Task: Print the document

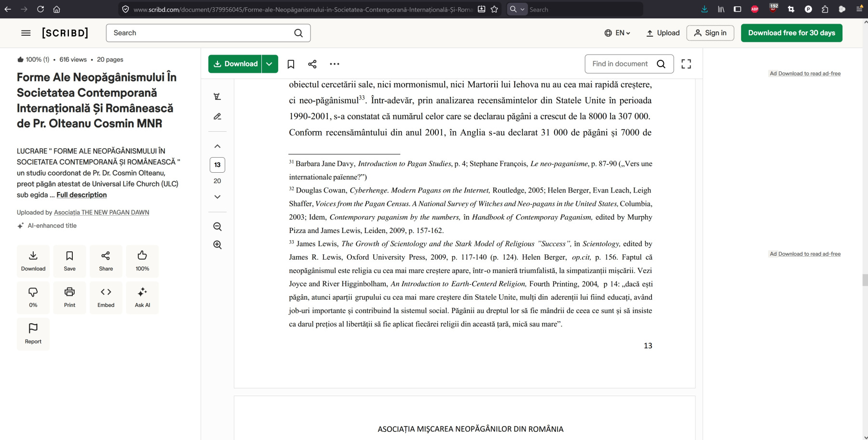Action: tap(69, 297)
